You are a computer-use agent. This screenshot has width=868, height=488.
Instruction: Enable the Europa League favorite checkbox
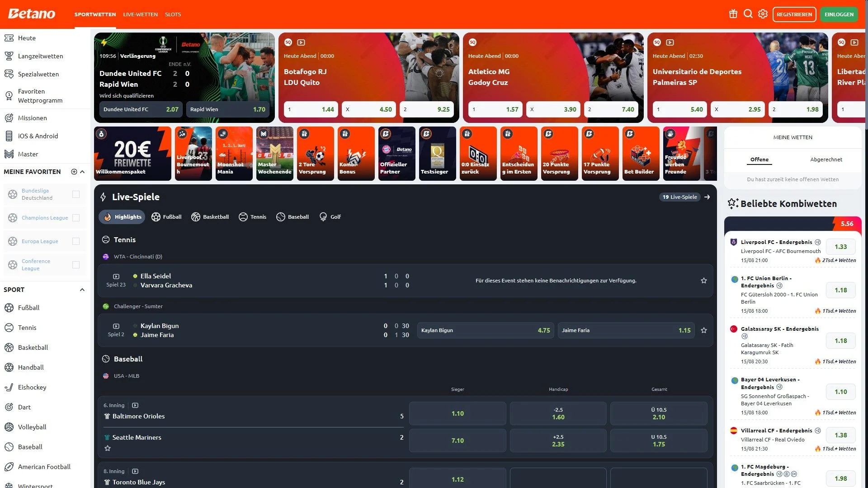tap(76, 241)
